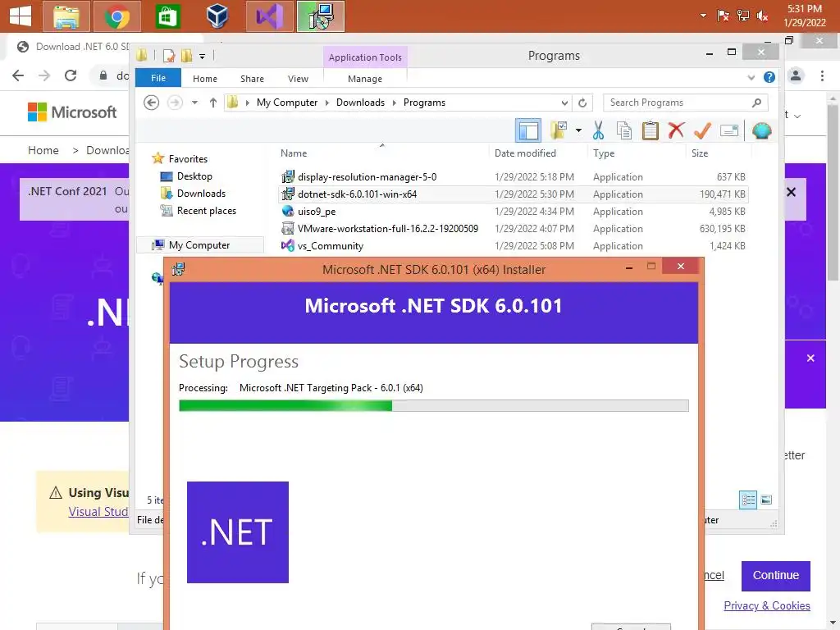This screenshot has width=840, height=630.
Task: Click My Computer in the address path
Action: coord(286,103)
